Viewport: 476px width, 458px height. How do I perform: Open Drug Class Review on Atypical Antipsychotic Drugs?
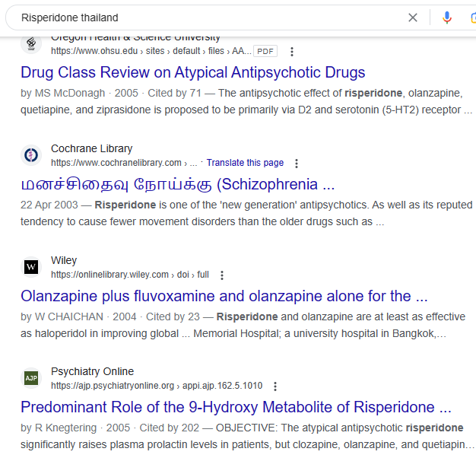pyautogui.click(x=193, y=72)
